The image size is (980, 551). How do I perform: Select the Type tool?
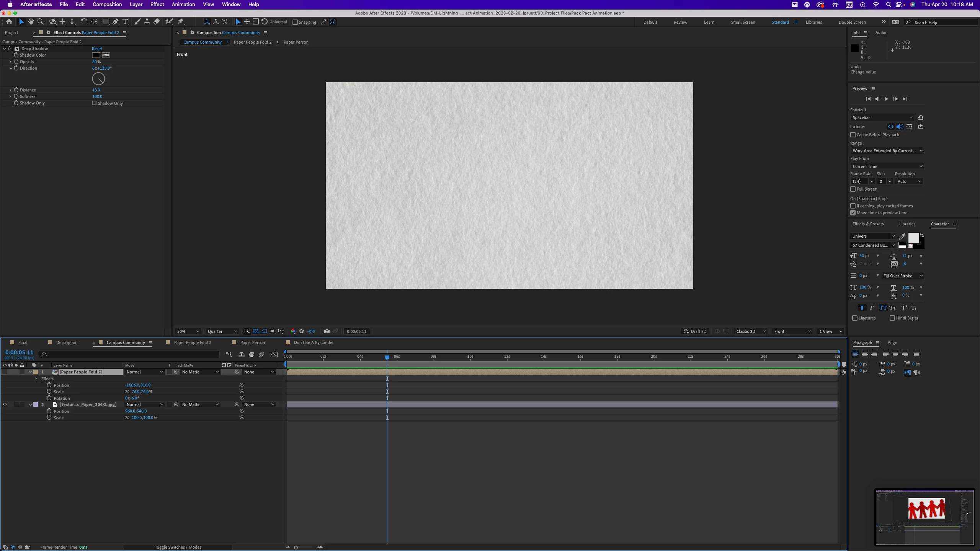(x=125, y=22)
